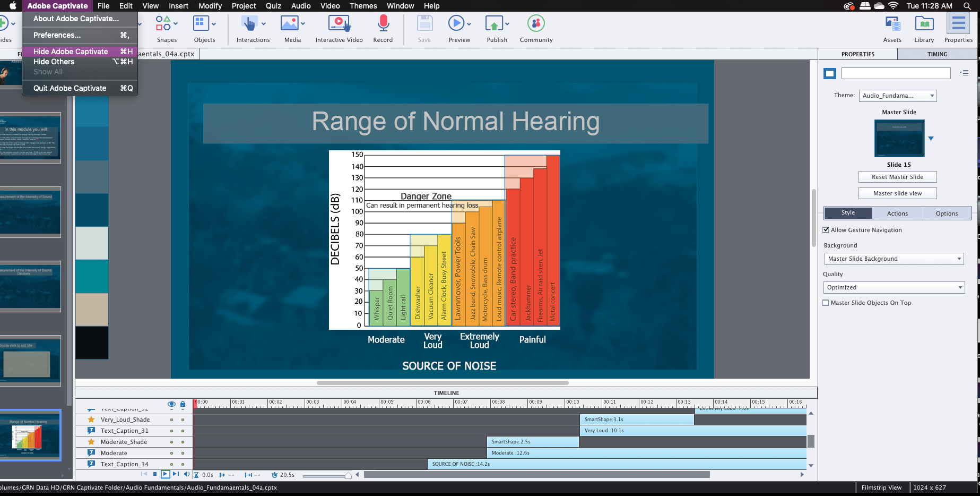Select the beige theme color swatch
Screen dimensions: 980x496
click(92, 309)
